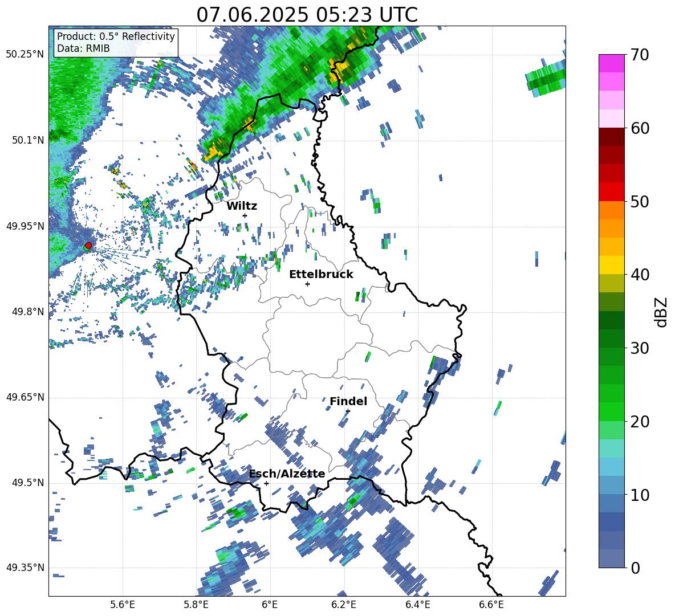This screenshot has width=675, height=616.
Task: Click the 70 colorbar tick label
Action: (639, 55)
